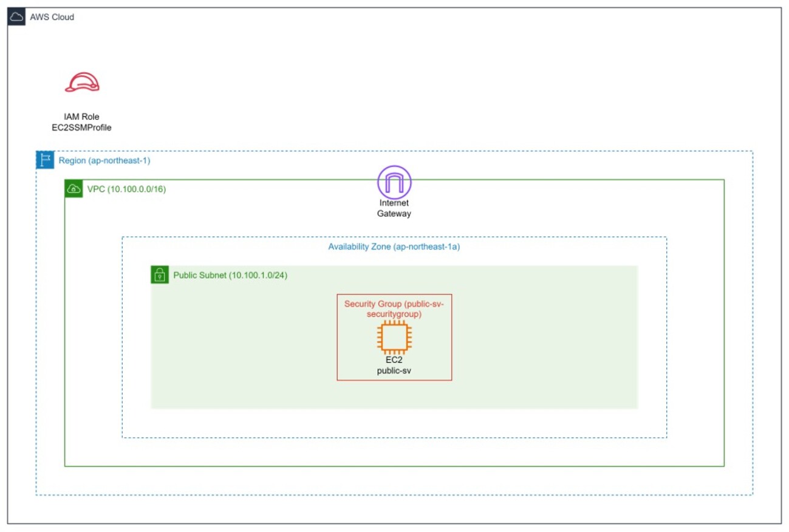The width and height of the screenshot is (789, 532).
Task: Select the 'Region (ap-northeast-1)' label
Action: [x=104, y=161]
